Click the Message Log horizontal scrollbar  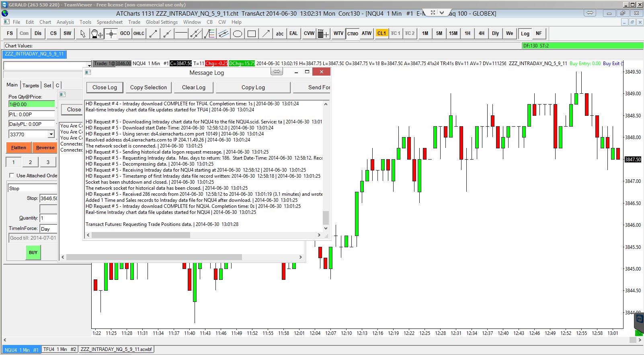point(204,235)
